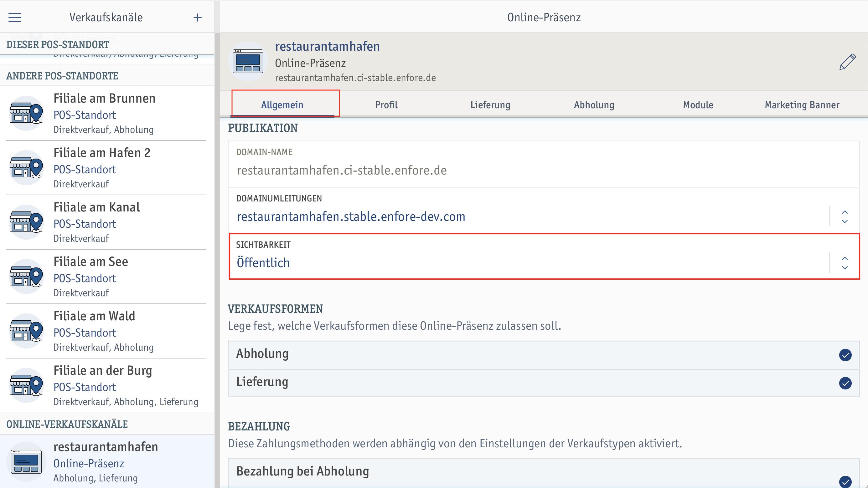The height and width of the screenshot is (488, 868).
Task: Click 'Direktverkauf, Abholung, Lieferung' under Filiale an der Burg
Action: pyautogui.click(x=126, y=402)
